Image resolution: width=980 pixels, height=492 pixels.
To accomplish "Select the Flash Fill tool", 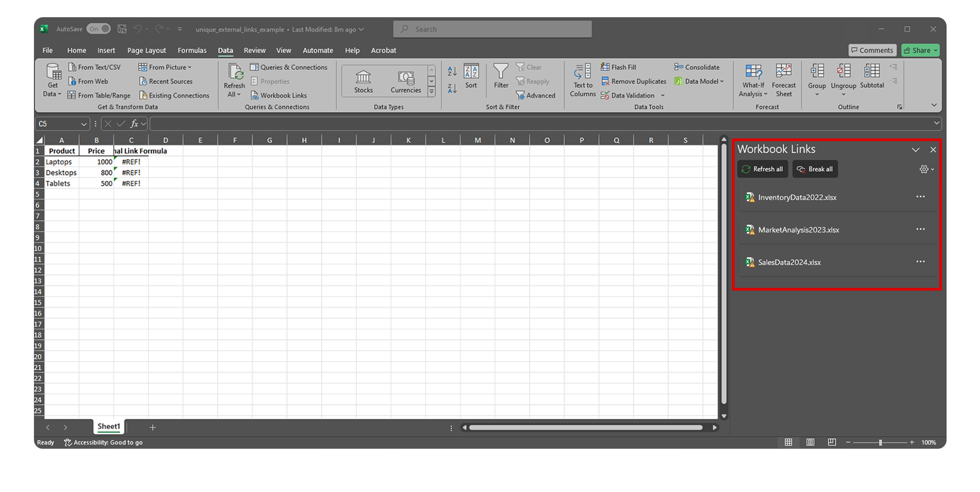I will (618, 67).
